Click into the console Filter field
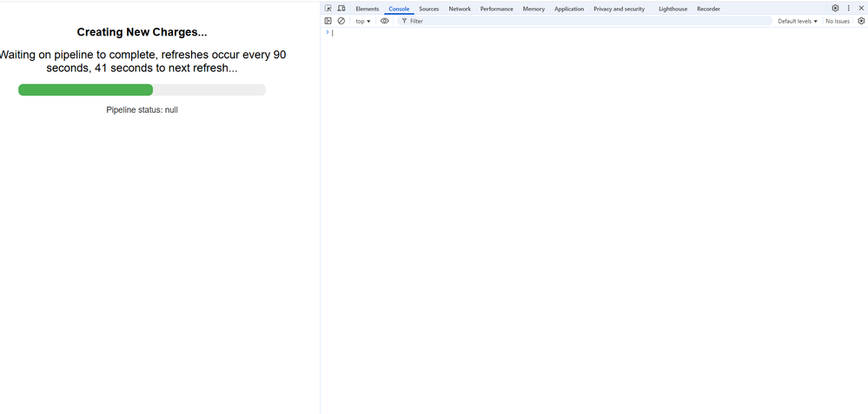The width and height of the screenshot is (868, 414). pyautogui.click(x=582, y=21)
